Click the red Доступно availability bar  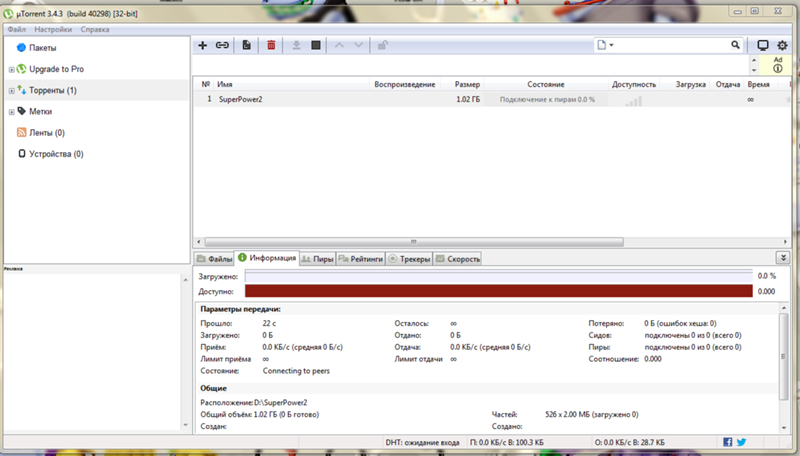pyautogui.click(x=498, y=291)
